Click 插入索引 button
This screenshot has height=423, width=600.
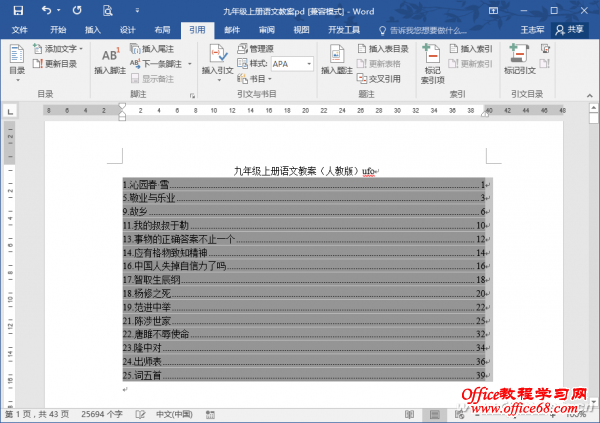471,49
